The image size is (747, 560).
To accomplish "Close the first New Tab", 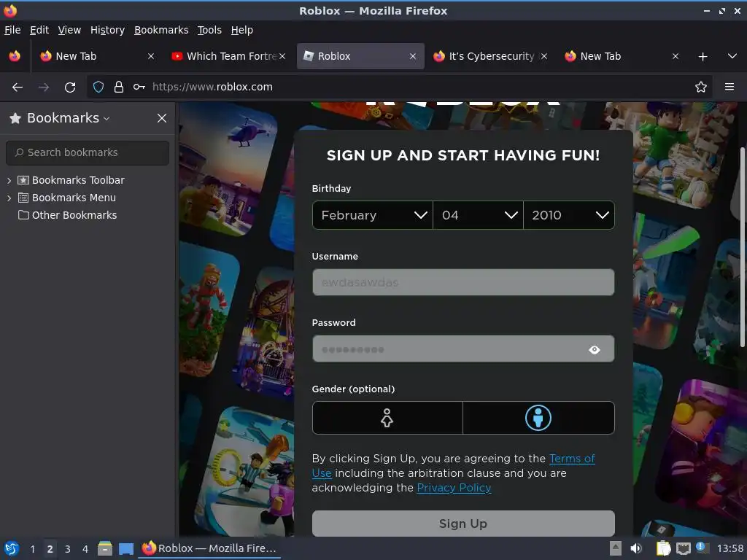I will click(151, 56).
